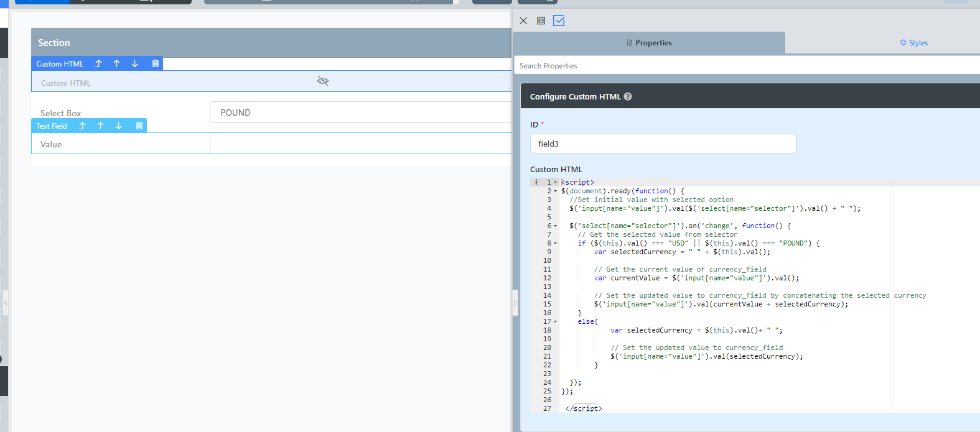
Task: Apply changes with the blue checkmark icon
Action: [x=559, y=21]
